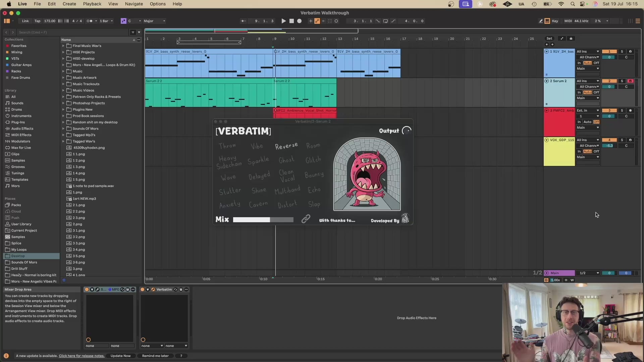Open Max for Live library category

tap(21, 148)
